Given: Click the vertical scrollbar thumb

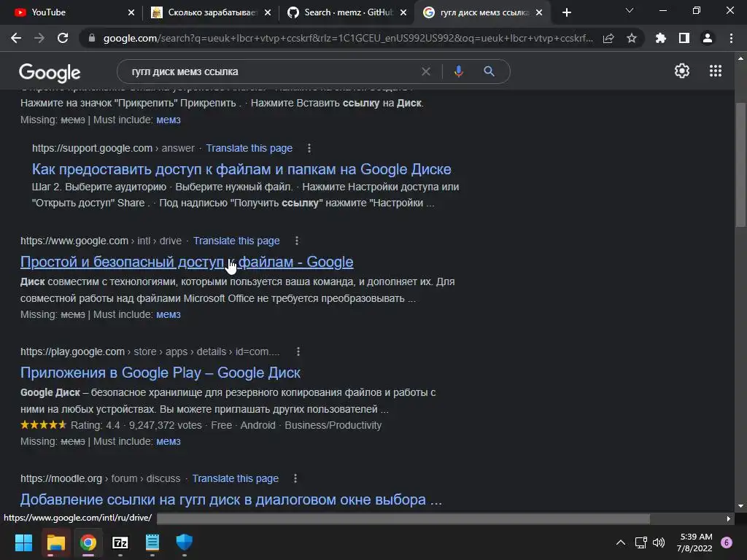Looking at the screenshot, I should click(x=740, y=166).
